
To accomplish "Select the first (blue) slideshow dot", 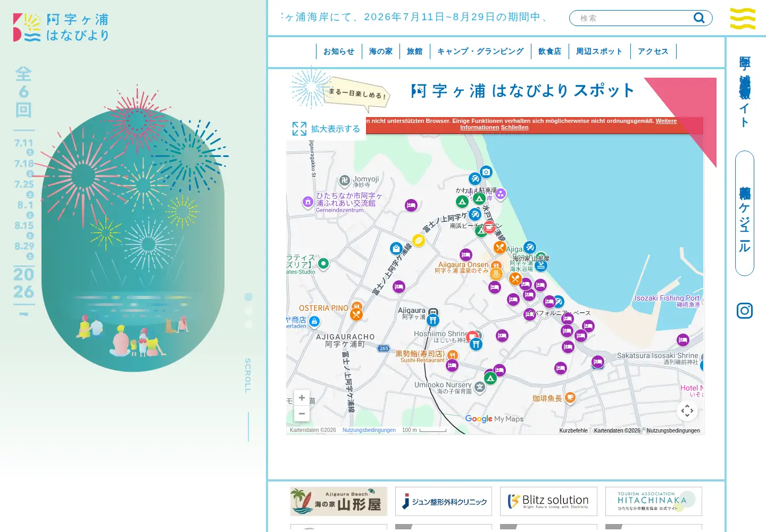I will (248, 297).
